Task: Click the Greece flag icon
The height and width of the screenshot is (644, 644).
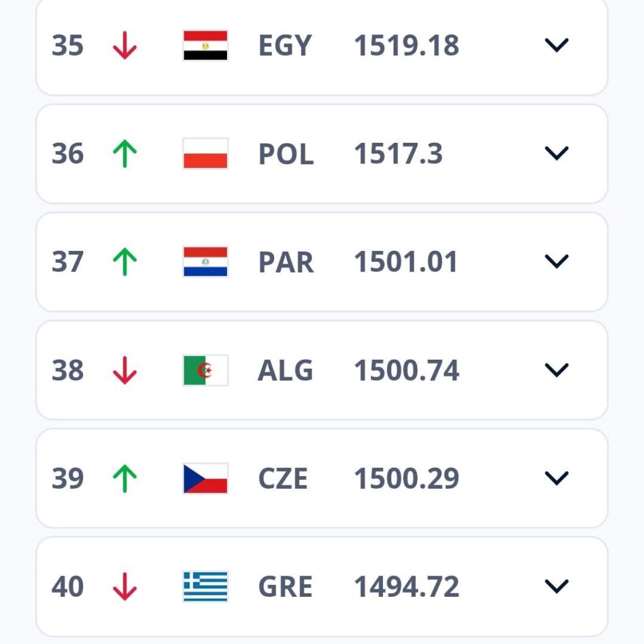Action: 205,587
